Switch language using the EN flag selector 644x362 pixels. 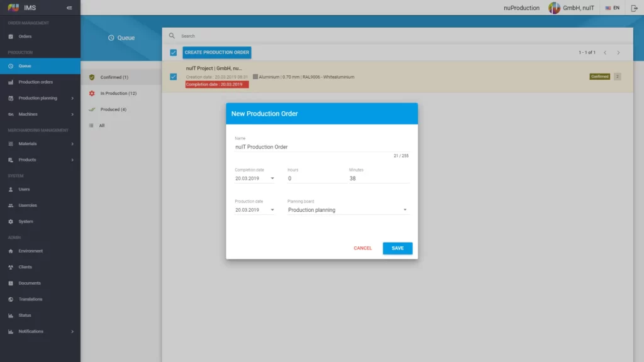(x=612, y=8)
